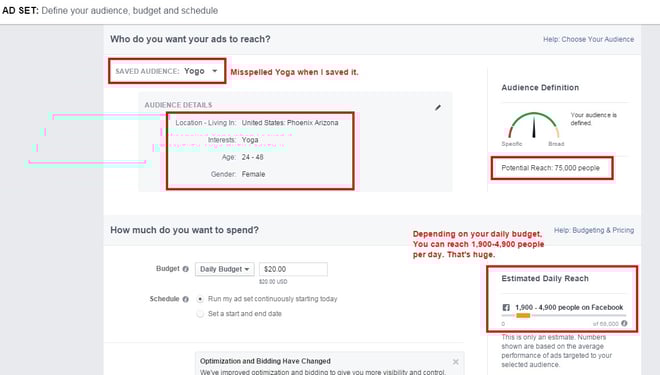Image resolution: width=660 pixels, height=375 pixels.
Task: Click the audience definition gauge
Action: [534, 125]
